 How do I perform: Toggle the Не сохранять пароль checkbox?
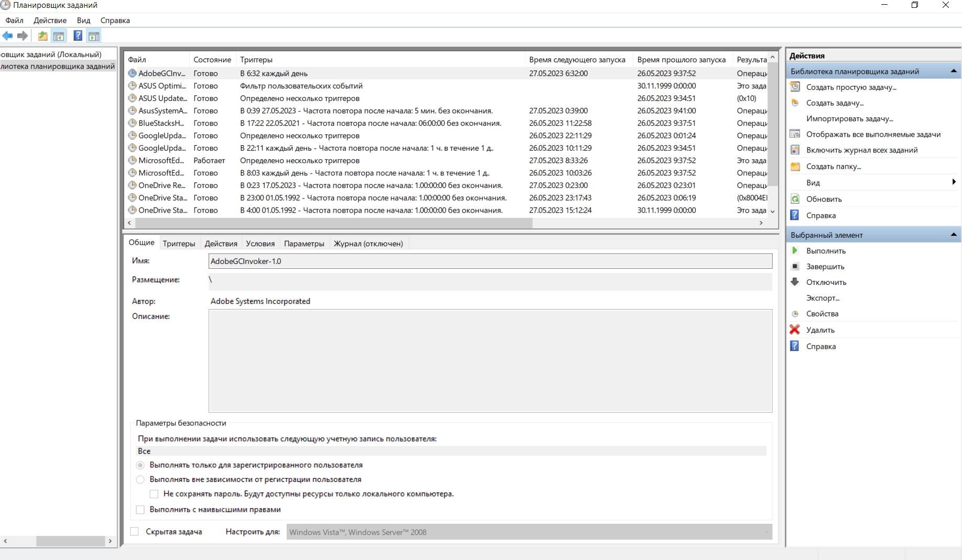(x=154, y=494)
